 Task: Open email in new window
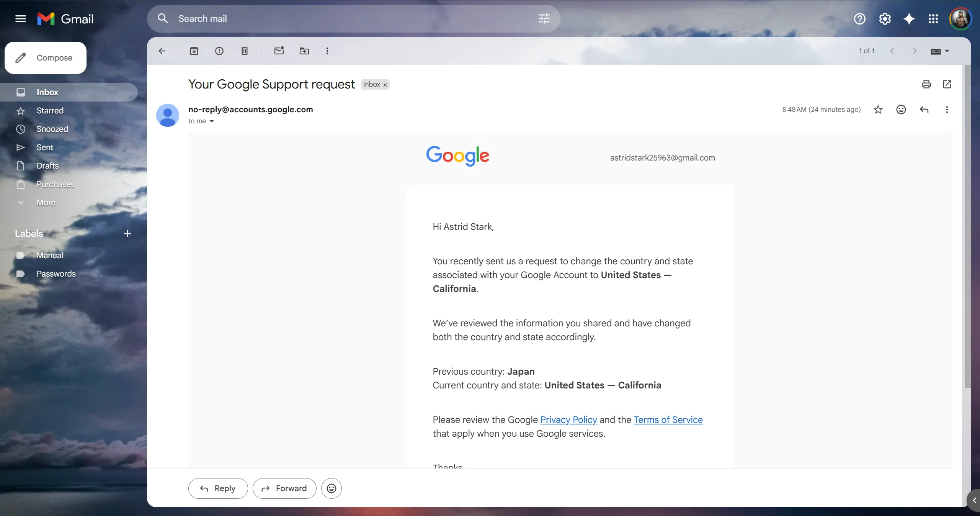pos(947,84)
